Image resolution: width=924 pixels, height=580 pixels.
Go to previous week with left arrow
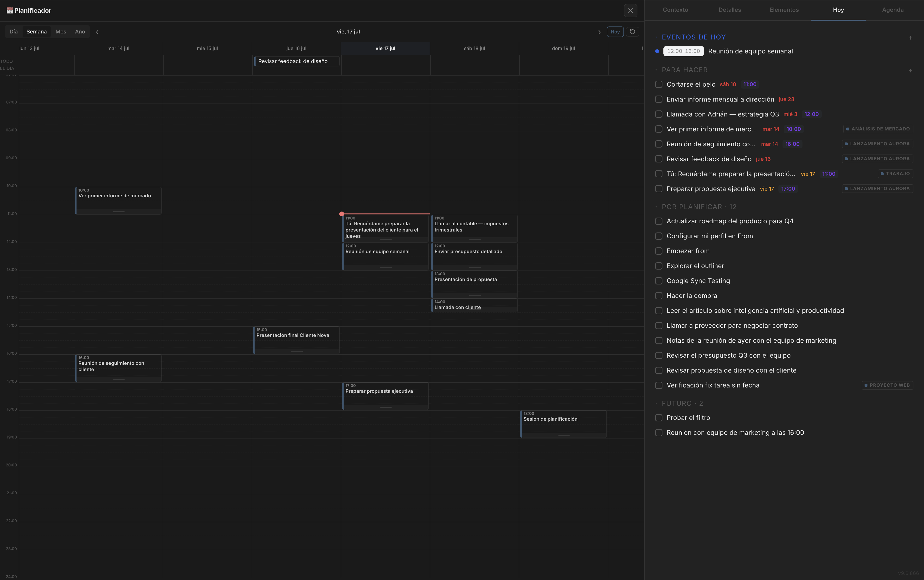[97, 32]
